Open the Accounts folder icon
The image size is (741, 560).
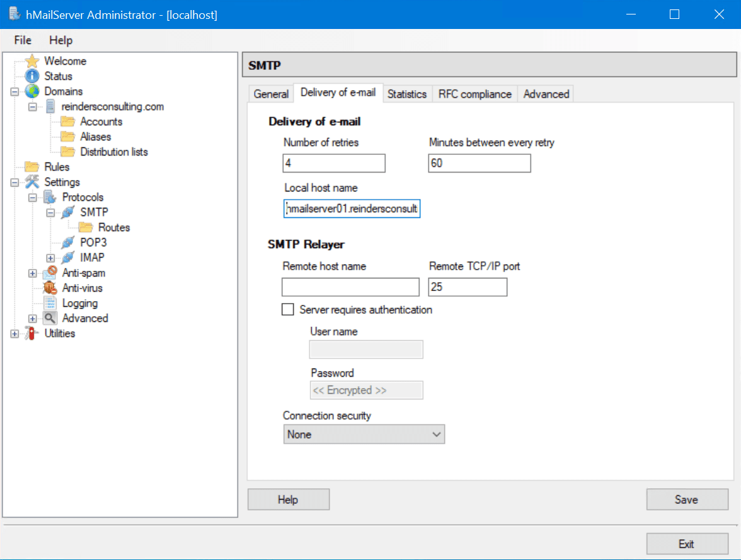point(67,122)
